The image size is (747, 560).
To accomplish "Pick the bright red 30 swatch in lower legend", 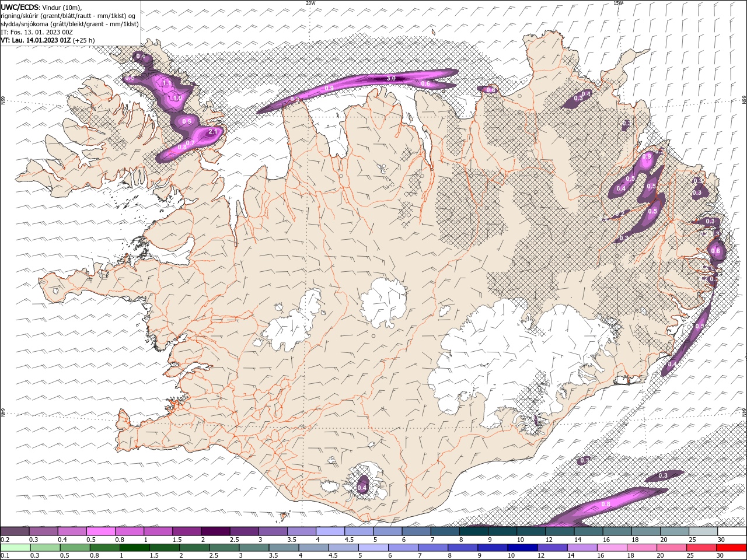I will (x=731, y=548).
